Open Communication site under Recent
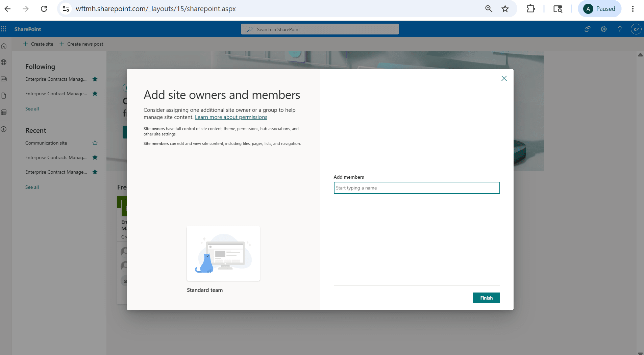Image resolution: width=644 pixels, height=355 pixels. pos(46,143)
